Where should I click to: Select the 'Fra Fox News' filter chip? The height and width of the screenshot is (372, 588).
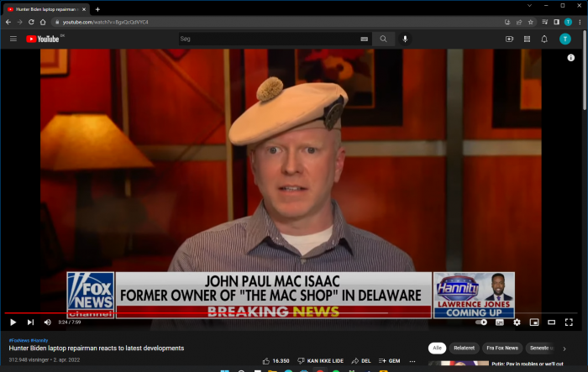coord(501,348)
